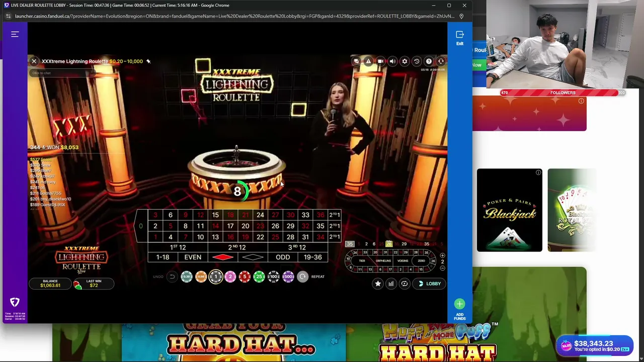This screenshot has height=362, width=644.
Task: Bet on black with the black diamond
Action: point(253,257)
